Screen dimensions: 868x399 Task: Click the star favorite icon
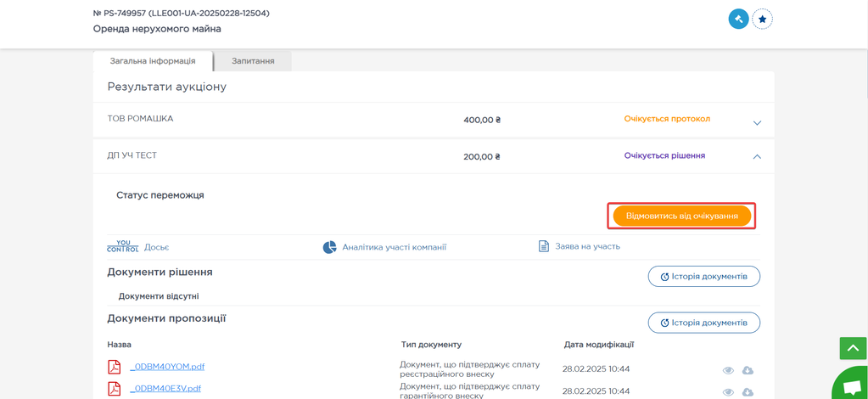(762, 19)
